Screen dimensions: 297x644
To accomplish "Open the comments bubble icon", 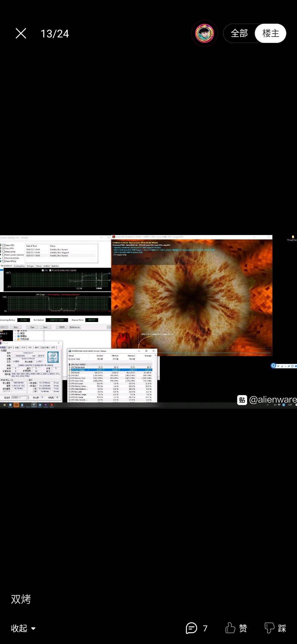I will pos(191,628).
